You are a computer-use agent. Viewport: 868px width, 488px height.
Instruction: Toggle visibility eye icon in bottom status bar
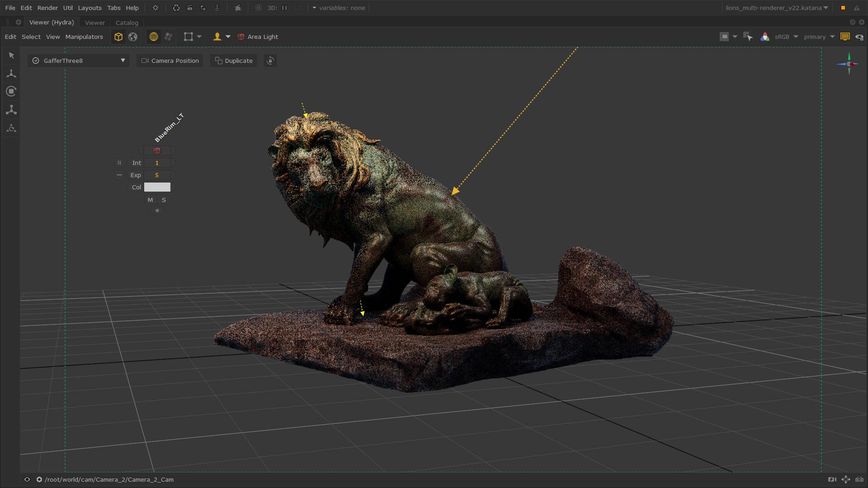point(27,479)
